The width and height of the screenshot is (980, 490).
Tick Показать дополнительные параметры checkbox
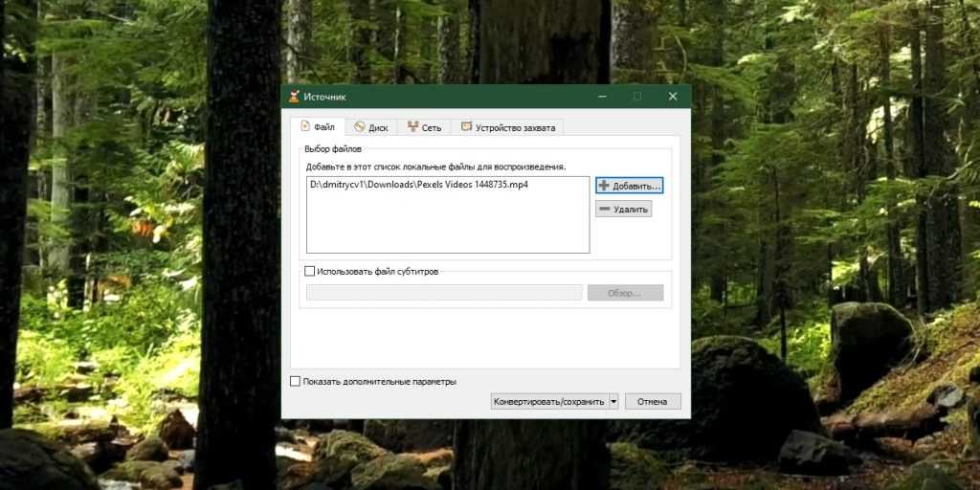tap(296, 381)
